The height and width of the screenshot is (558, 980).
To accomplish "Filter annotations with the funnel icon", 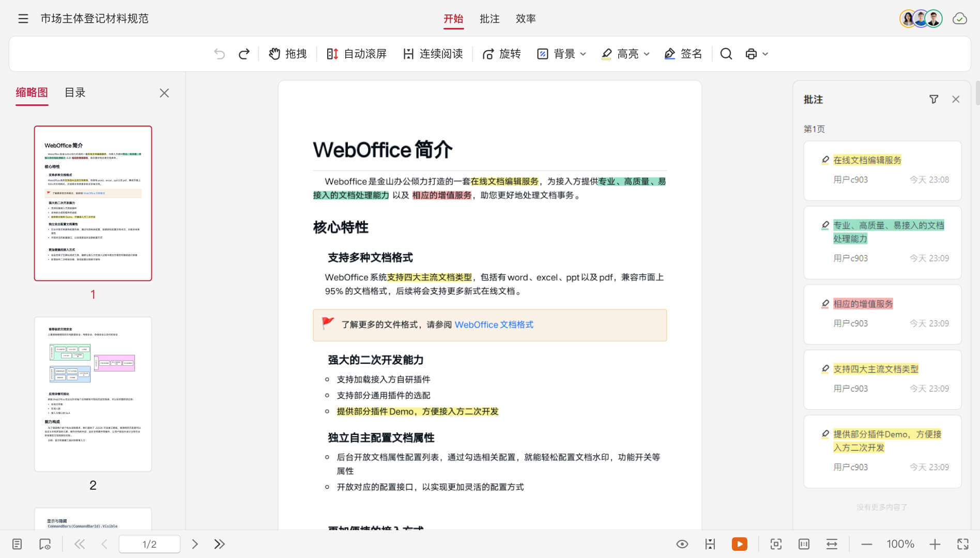I will point(934,99).
